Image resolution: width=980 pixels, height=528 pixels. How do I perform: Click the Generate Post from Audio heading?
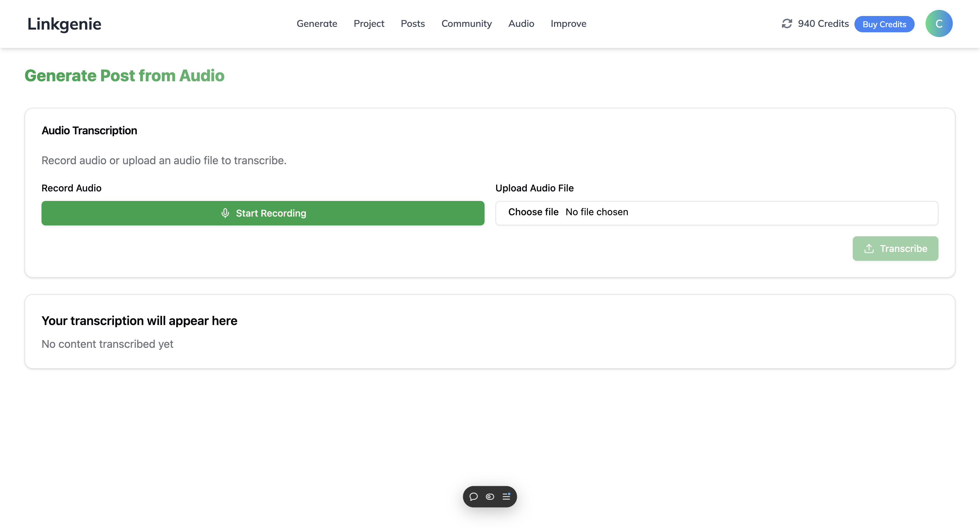pos(125,75)
